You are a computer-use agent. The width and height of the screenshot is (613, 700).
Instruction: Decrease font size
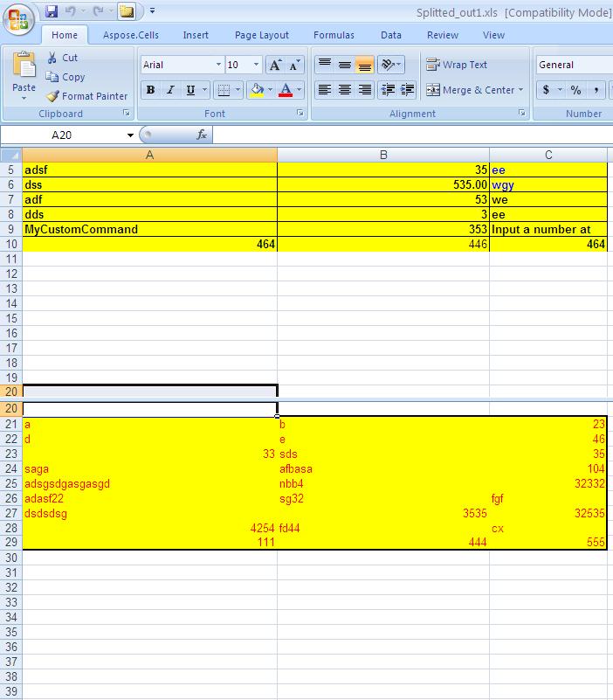click(x=294, y=65)
